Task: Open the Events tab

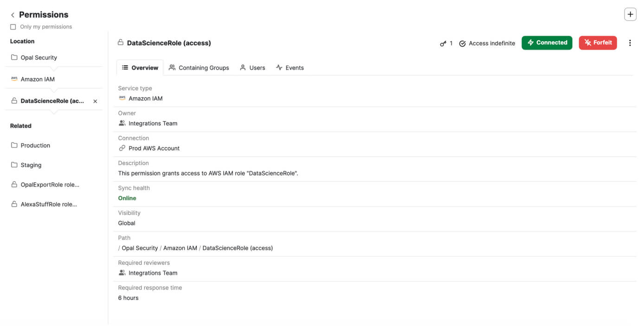Action: tap(290, 68)
